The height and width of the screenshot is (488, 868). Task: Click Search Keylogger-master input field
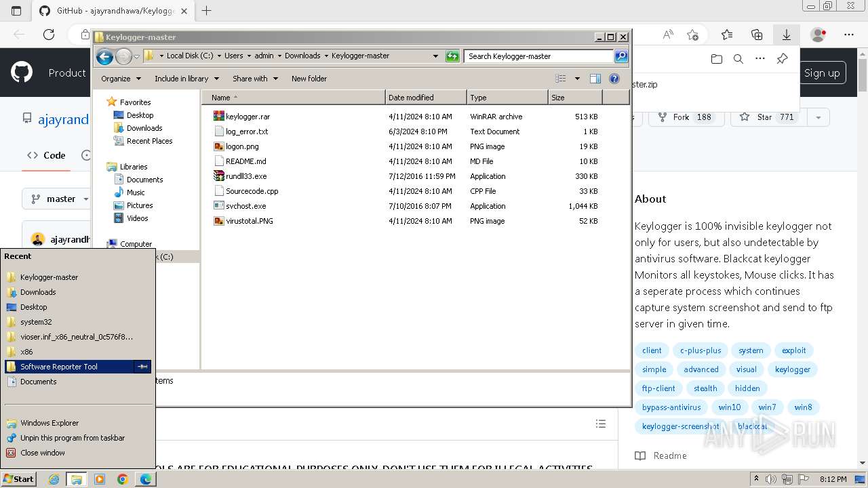pos(539,56)
